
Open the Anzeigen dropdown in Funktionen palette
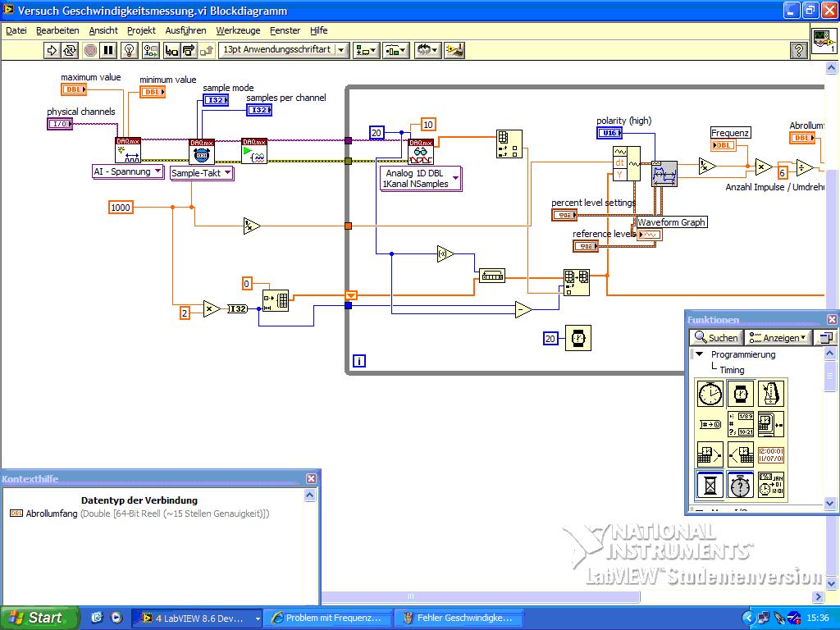[x=778, y=337]
